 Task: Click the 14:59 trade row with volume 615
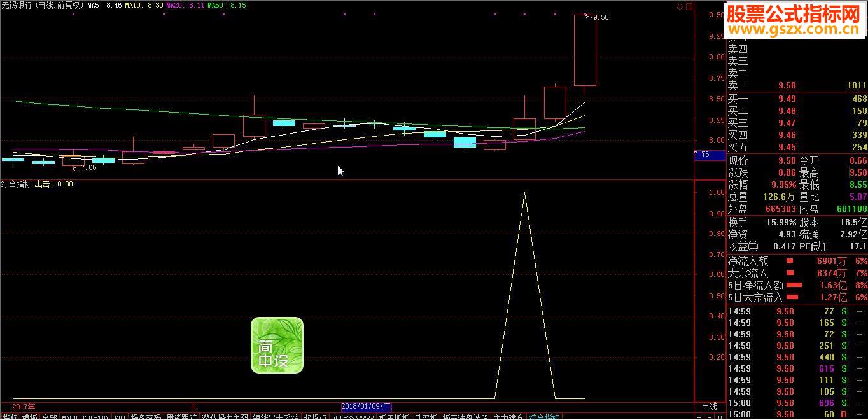[797, 369]
